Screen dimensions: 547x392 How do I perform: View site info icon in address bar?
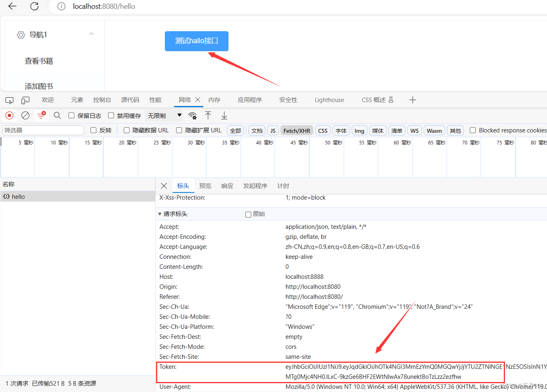(x=61, y=6)
